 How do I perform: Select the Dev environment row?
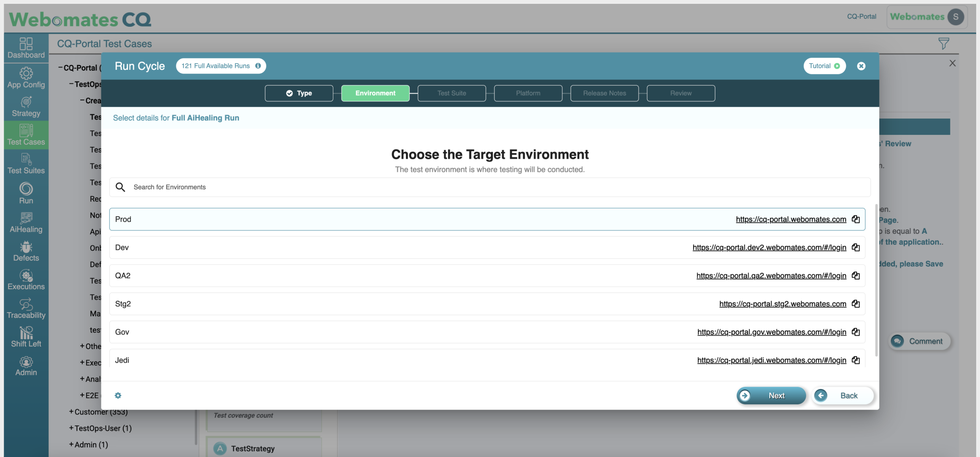487,247
